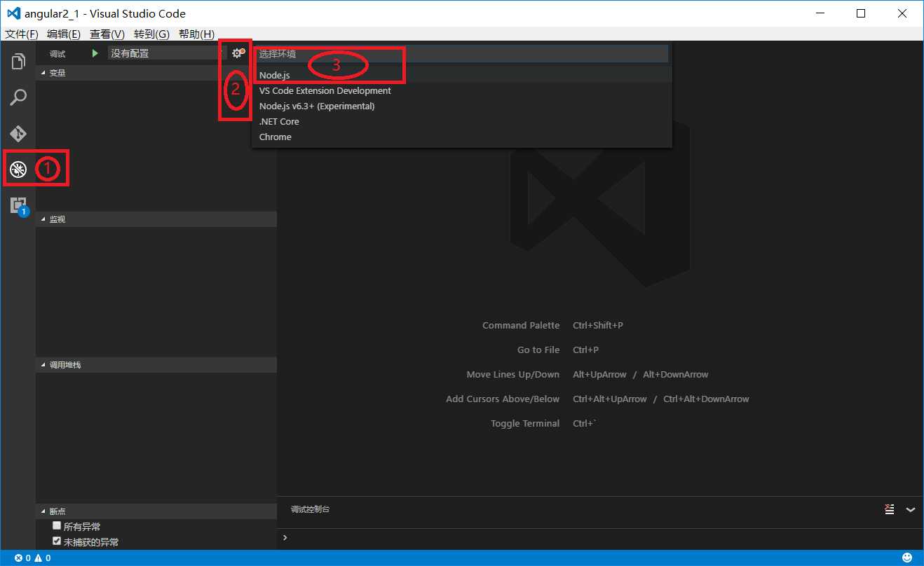This screenshot has width=924, height=566.
Task: Open the Search view in activity bar
Action: point(18,97)
